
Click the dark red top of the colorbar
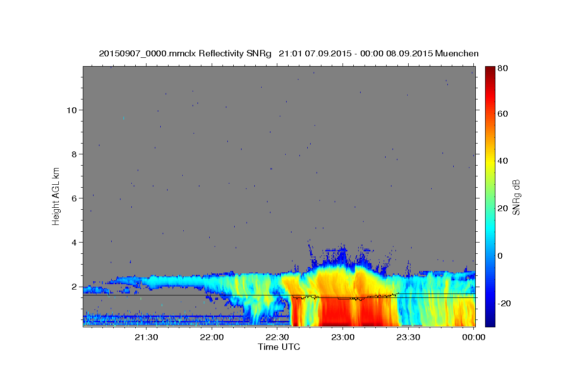[x=490, y=71]
